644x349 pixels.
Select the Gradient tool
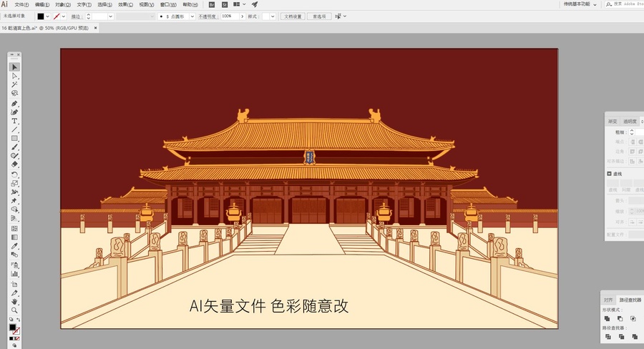pyautogui.click(x=14, y=237)
